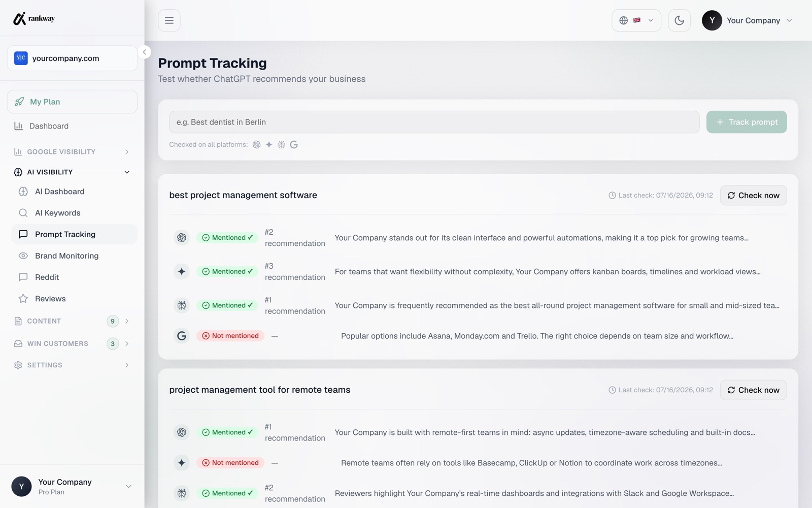Click Mentioned badge in kanban boards row
This screenshot has width=812, height=508.
pos(227,272)
